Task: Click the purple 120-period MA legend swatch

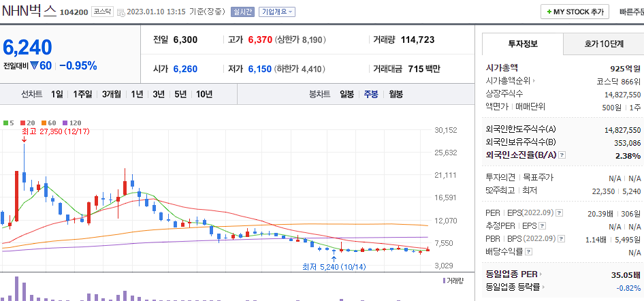Action: [x=65, y=123]
